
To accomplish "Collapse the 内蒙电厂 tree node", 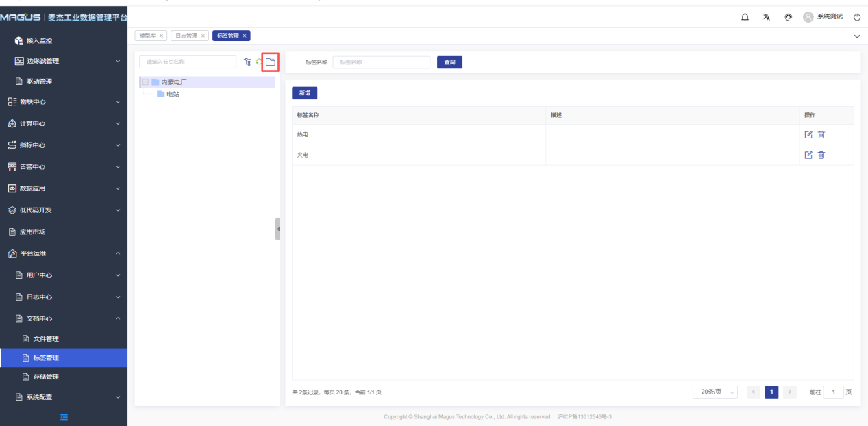I will [145, 82].
